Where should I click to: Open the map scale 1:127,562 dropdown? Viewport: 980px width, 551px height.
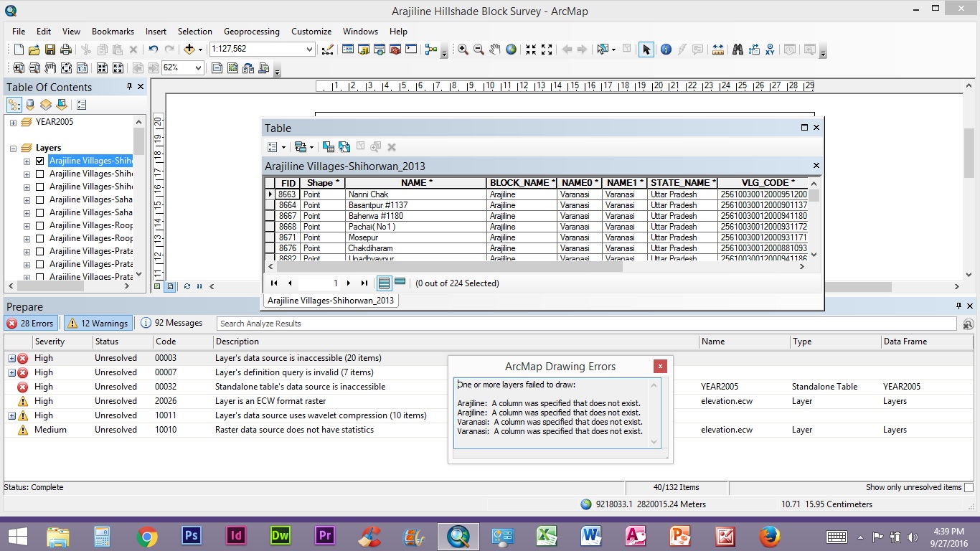pos(309,50)
